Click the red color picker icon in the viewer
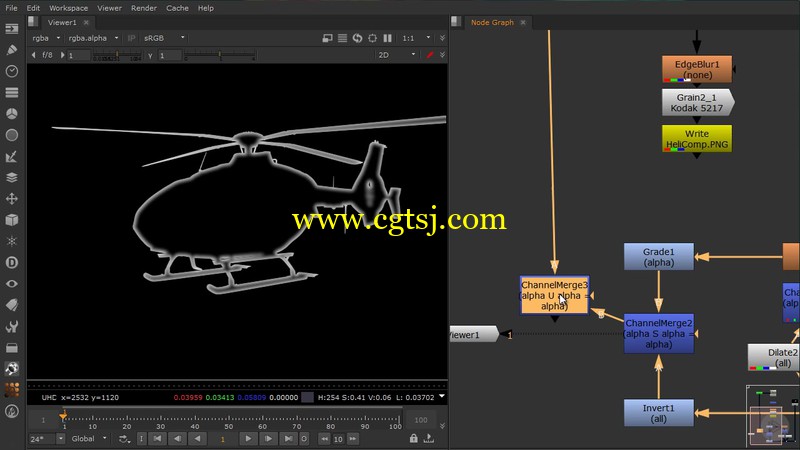 pyautogui.click(x=430, y=55)
